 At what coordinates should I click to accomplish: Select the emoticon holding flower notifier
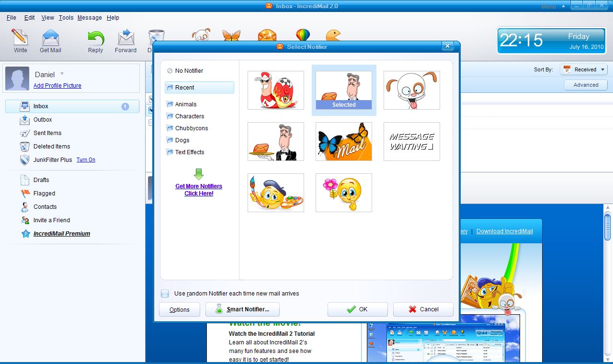click(x=344, y=193)
